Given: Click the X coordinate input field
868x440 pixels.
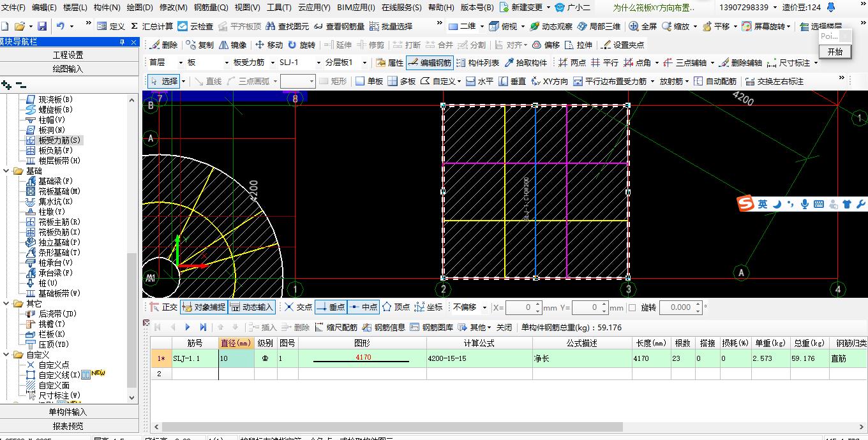Looking at the screenshot, I should click(524, 307).
